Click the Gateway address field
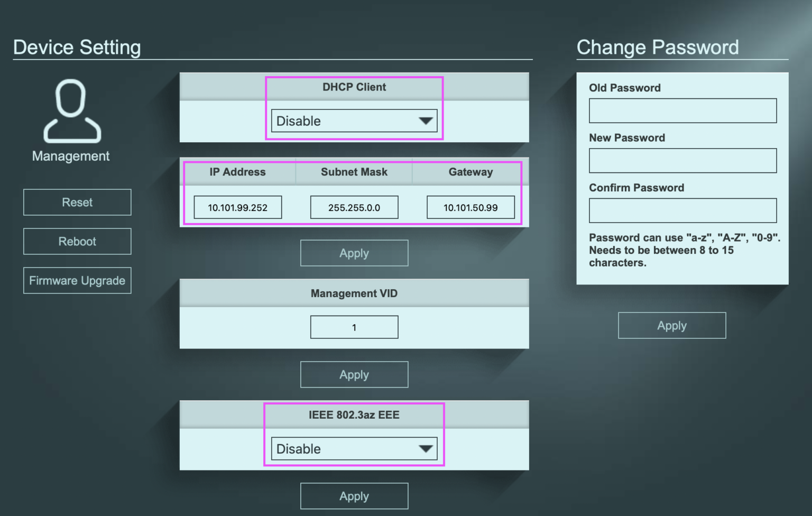This screenshot has width=812, height=516. 470,207
